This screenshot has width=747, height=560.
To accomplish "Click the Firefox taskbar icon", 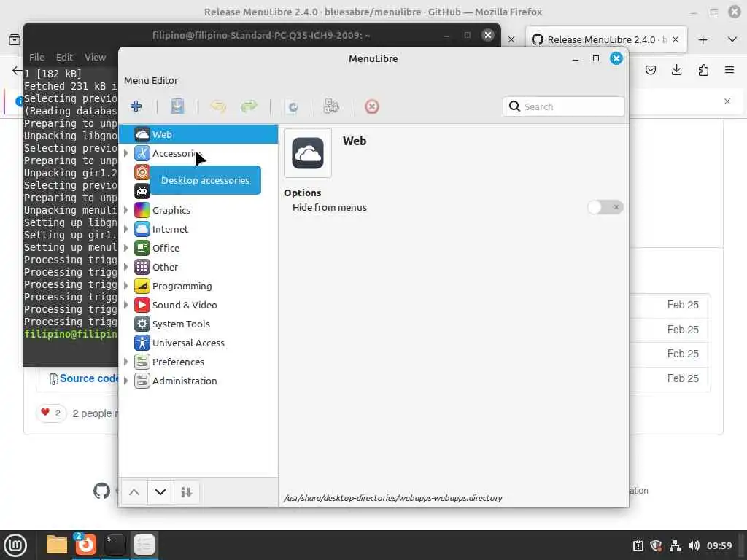I will (86, 545).
